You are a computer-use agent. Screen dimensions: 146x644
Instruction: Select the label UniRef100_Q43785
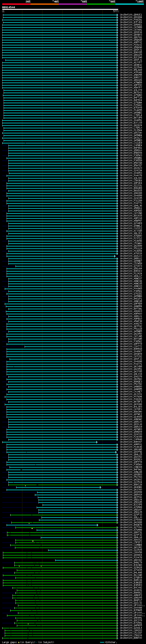(131, 372)
